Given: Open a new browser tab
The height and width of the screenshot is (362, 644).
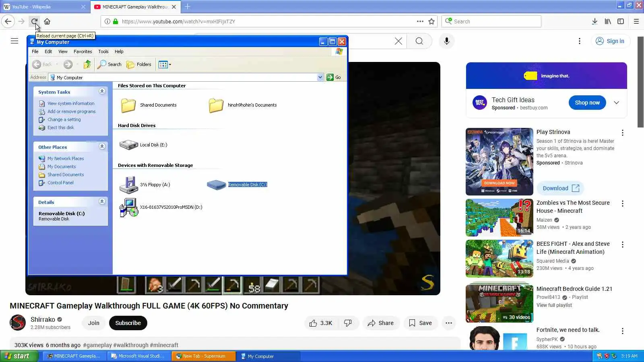Looking at the screenshot, I should [188, 6].
